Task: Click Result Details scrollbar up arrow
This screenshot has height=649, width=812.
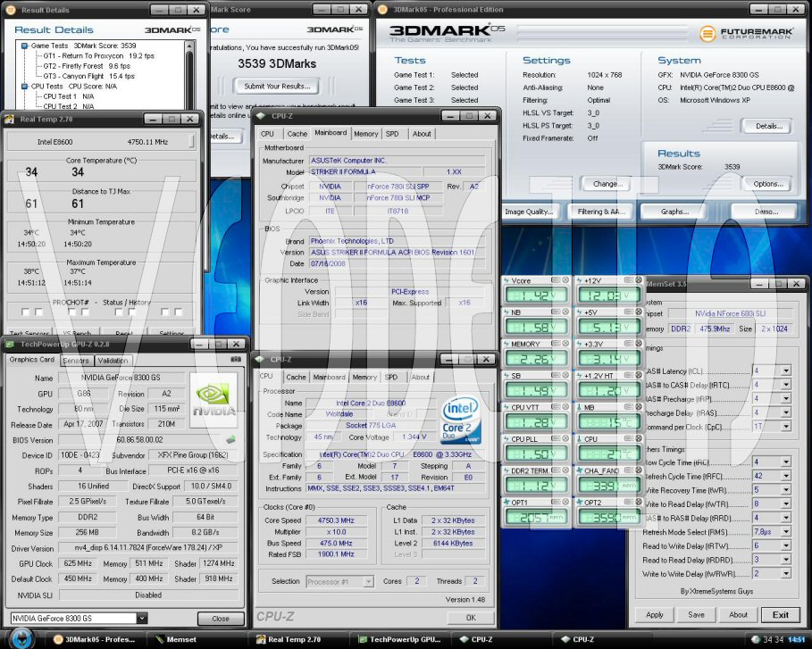Action: 189,46
